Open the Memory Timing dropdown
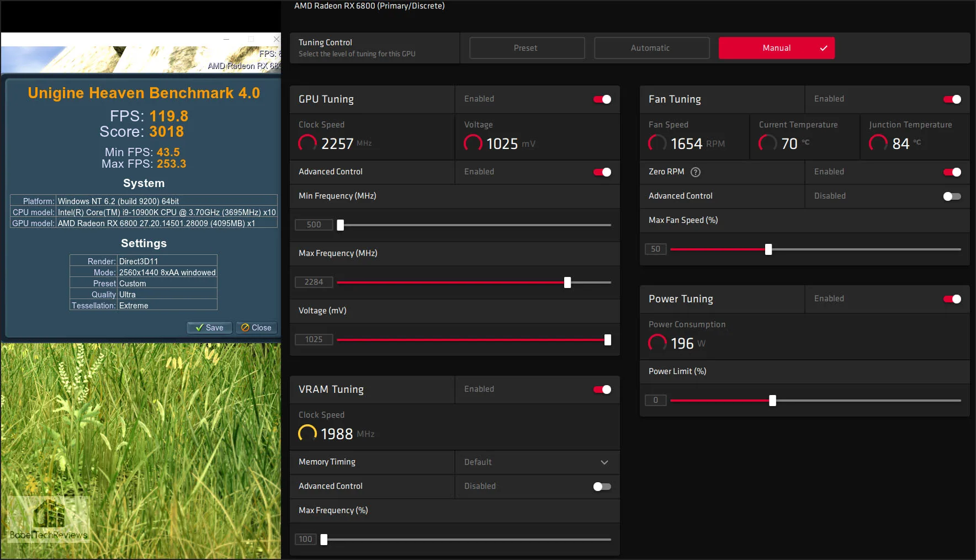This screenshot has width=976, height=560. (537, 462)
